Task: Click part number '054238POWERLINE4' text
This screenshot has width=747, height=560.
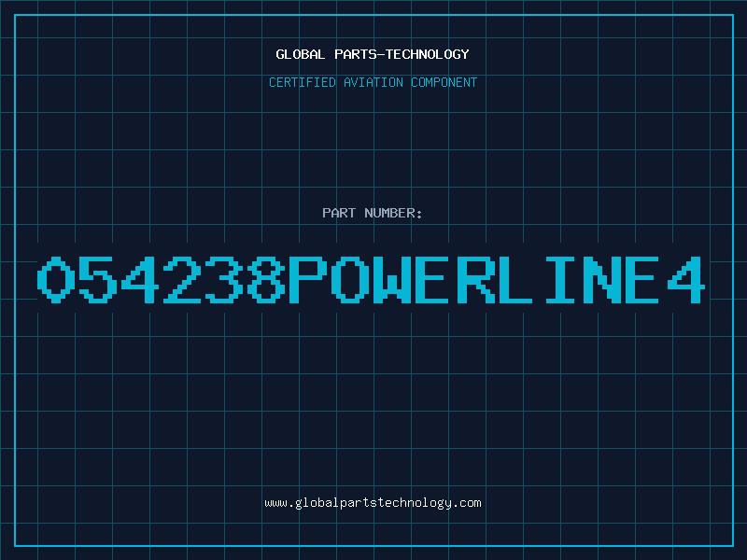Action: click(371, 279)
